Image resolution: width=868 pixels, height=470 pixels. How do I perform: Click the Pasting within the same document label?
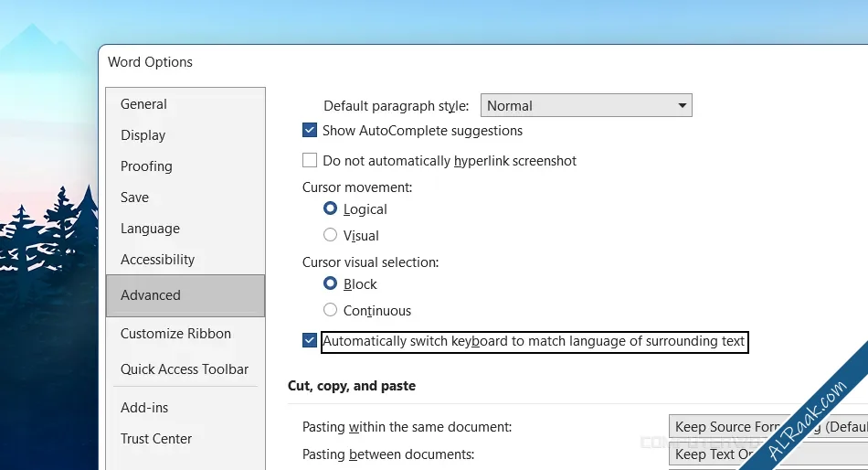pos(407,427)
